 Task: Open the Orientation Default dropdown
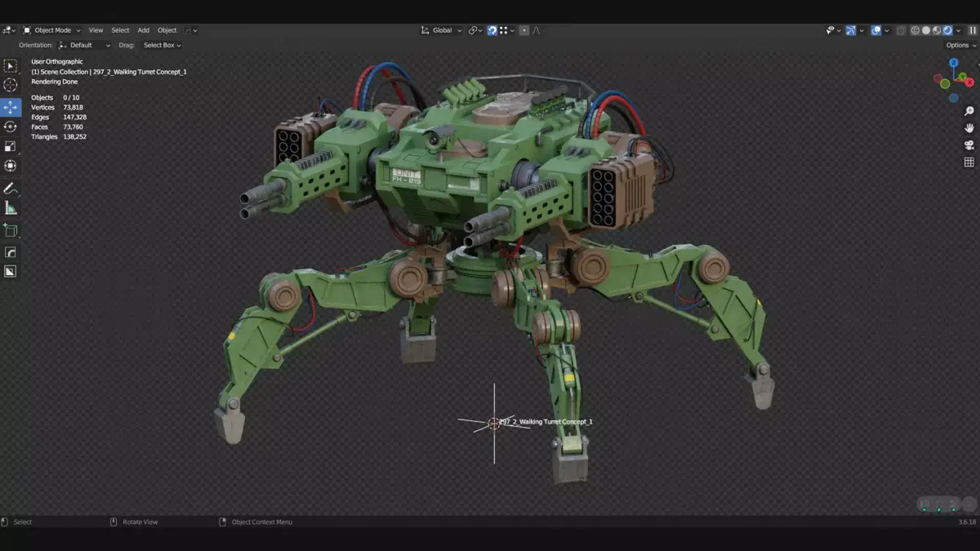tap(85, 45)
